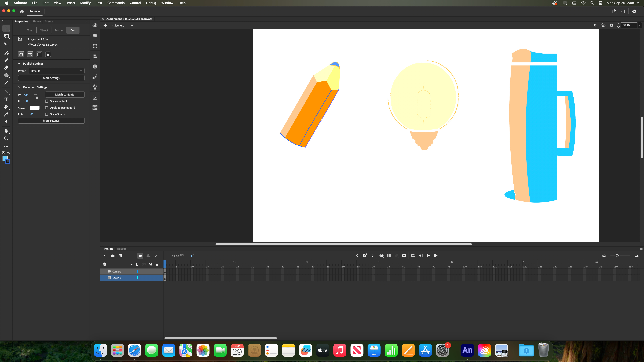
Task: Select the Paint Bucket tool
Action: [6, 107]
